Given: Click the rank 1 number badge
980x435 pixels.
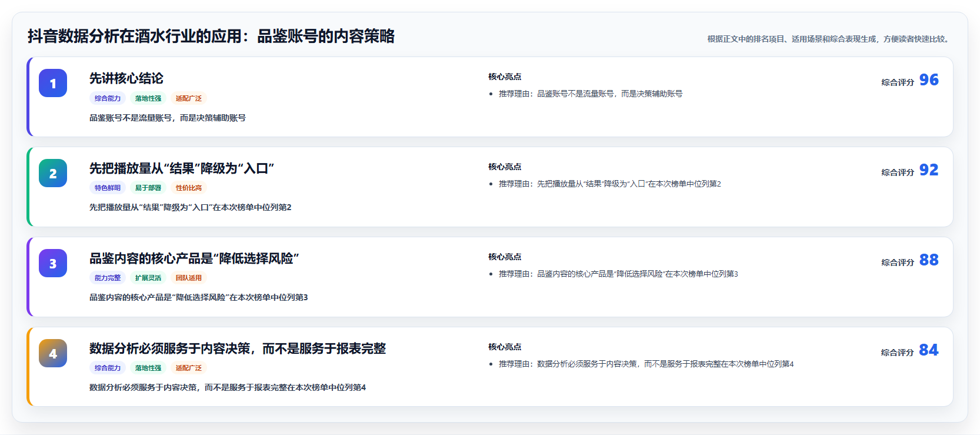Looking at the screenshot, I should pos(53,83).
